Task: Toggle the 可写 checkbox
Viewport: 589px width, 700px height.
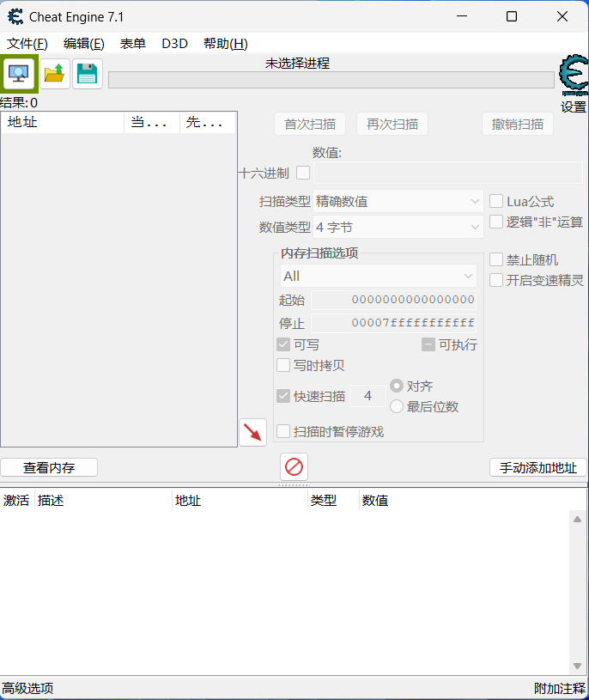Action: point(283,344)
